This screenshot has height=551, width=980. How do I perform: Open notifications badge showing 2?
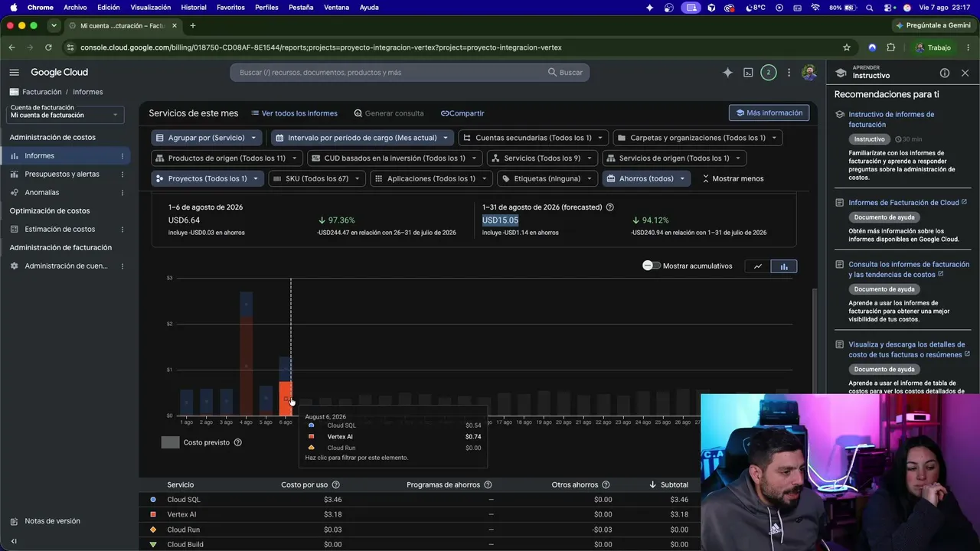(769, 73)
